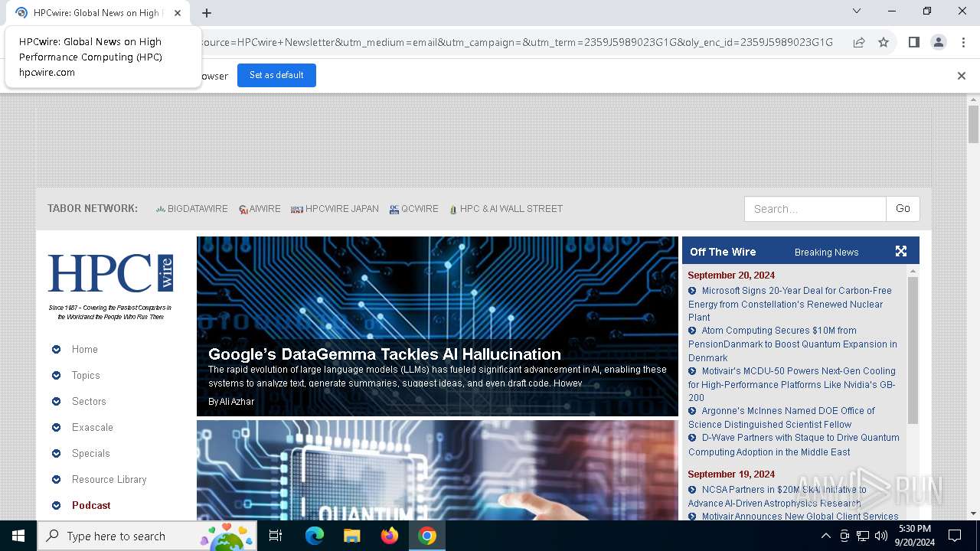Click bullet icon beside Microsoft Signs headline
Viewport: 980px width, 551px height.
692,291
